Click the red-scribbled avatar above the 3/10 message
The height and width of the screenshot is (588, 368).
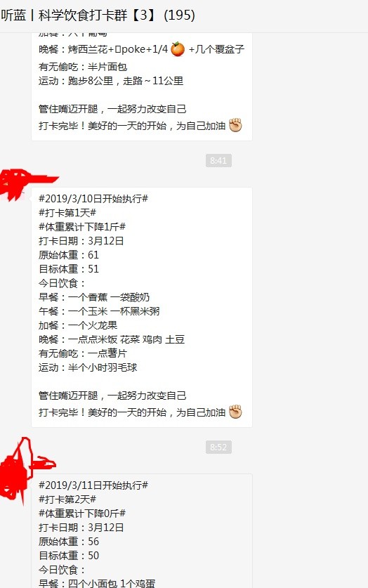[26, 185]
